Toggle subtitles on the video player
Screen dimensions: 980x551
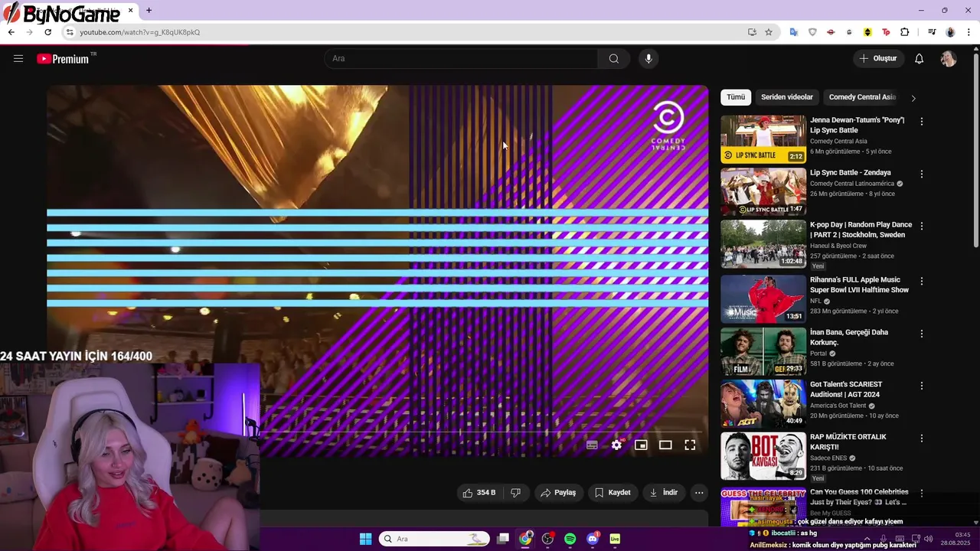tap(592, 445)
